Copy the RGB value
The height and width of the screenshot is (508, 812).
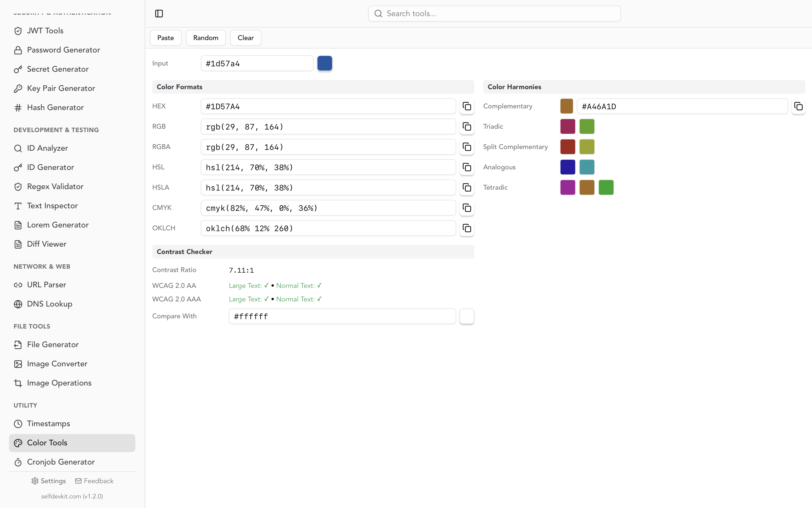pos(467,127)
